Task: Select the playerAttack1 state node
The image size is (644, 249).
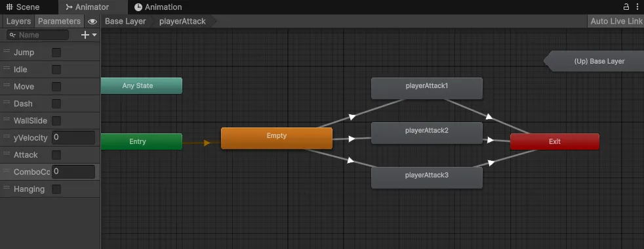Action: click(x=427, y=88)
